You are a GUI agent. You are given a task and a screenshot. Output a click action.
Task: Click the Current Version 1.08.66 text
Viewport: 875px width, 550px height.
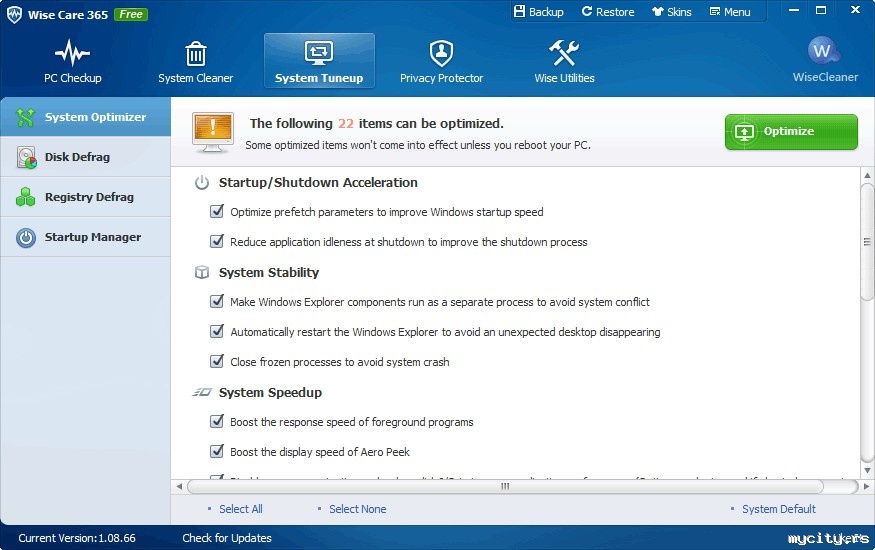point(77,538)
